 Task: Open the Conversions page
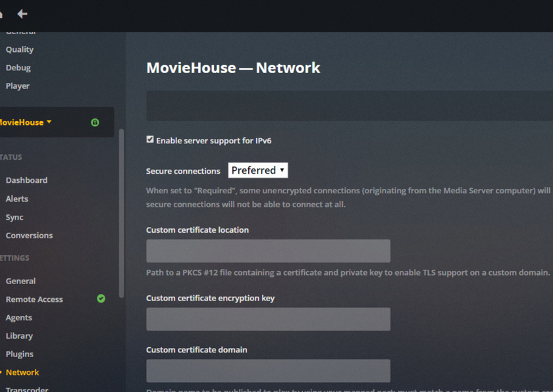click(x=29, y=235)
